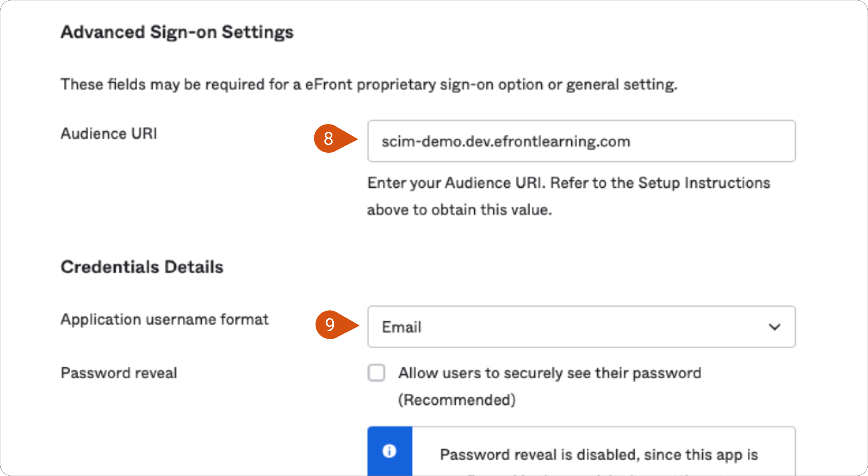This screenshot has width=868, height=476.
Task: Select the Email value in the dropdown
Action: tap(402, 327)
